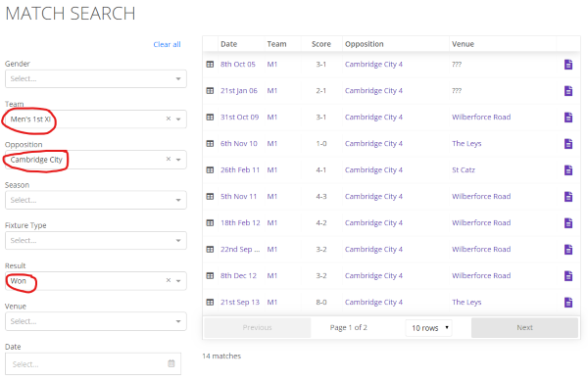Screen dimensions: 588x381
Task: Open the 8th Oct 05 match link
Action: tap(238, 65)
